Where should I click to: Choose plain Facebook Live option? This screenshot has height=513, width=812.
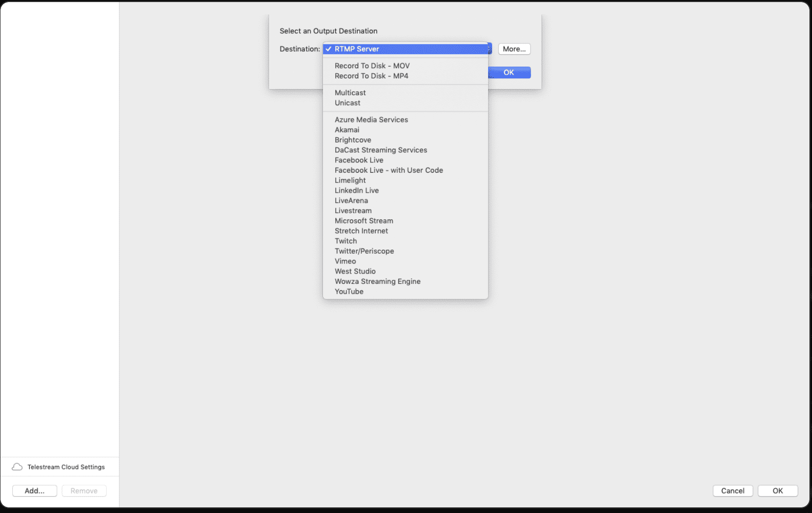tap(405, 160)
